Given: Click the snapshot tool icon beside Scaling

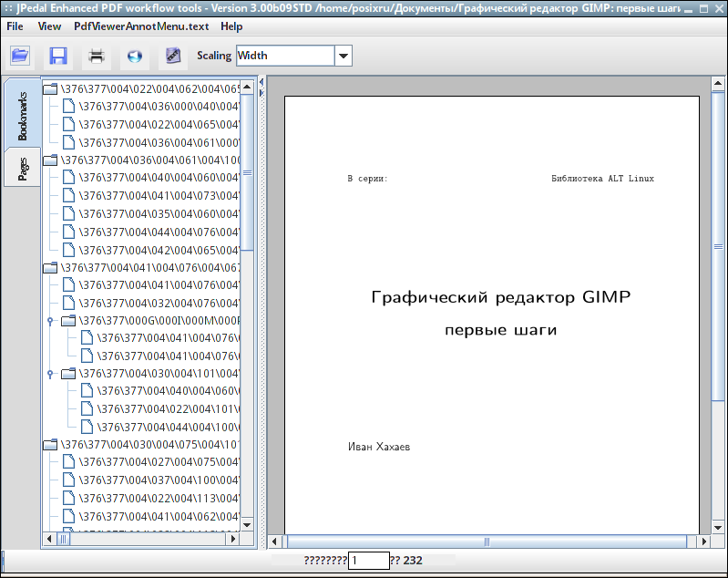Looking at the screenshot, I should click(173, 56).
